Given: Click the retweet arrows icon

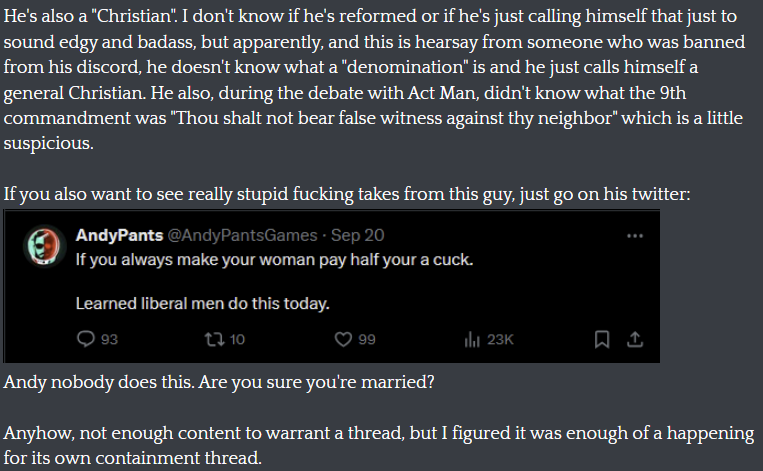Looking at the screenshot, I should [214, 339].
